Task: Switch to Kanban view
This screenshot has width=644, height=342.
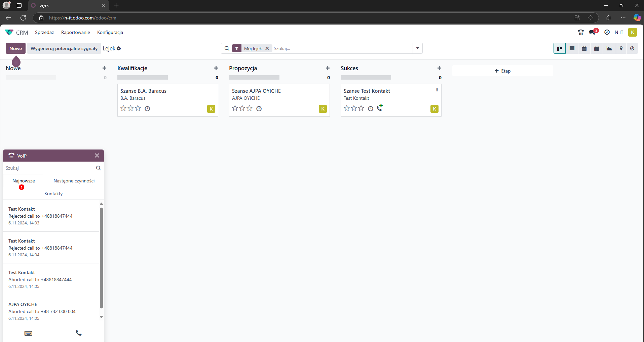Action: [560, 48]
